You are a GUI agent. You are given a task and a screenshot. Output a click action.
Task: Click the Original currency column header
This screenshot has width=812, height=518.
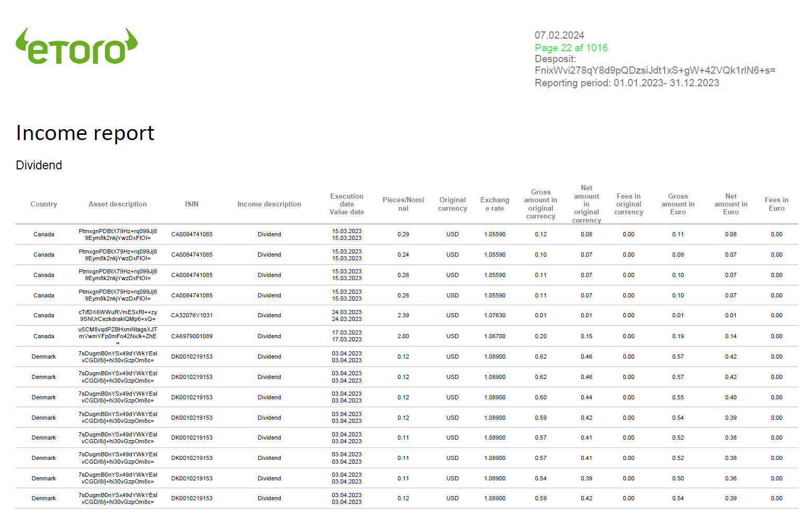453,204
